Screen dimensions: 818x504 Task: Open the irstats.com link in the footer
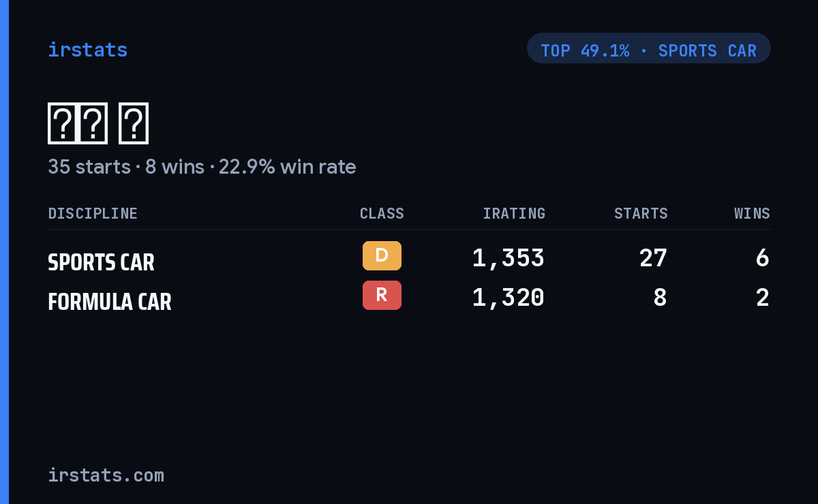[x=106, y=475]
